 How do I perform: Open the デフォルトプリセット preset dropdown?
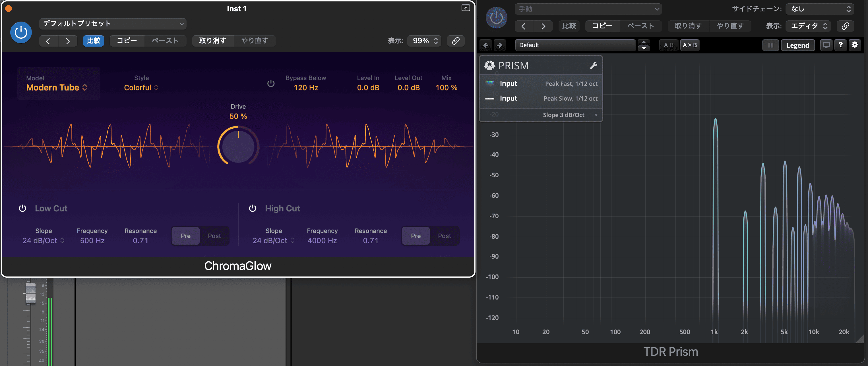point(113,24)
